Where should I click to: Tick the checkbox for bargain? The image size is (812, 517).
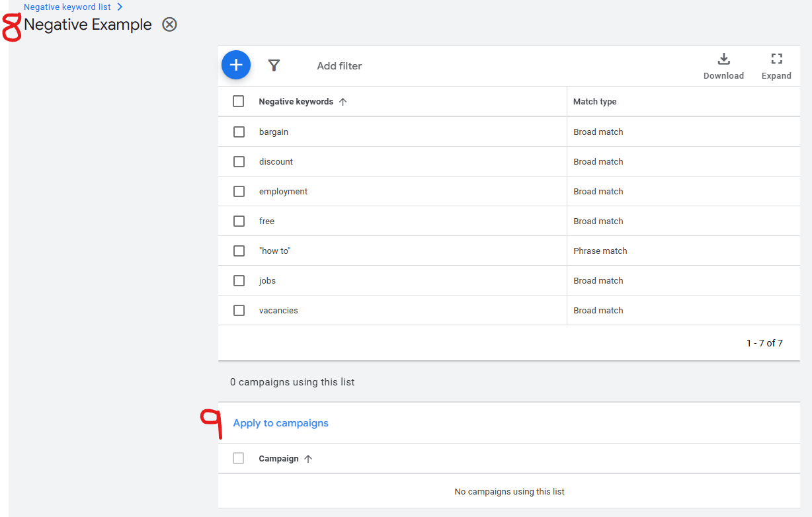click(x=239, y=132)
